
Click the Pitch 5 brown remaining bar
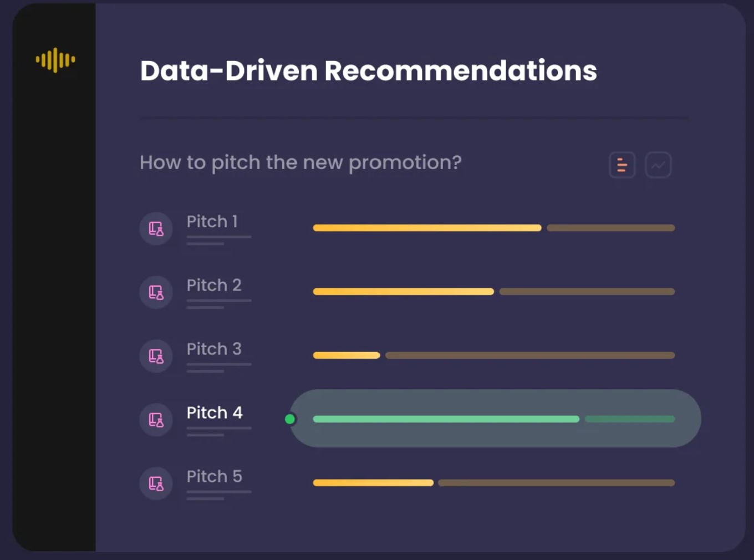(557, 483)
